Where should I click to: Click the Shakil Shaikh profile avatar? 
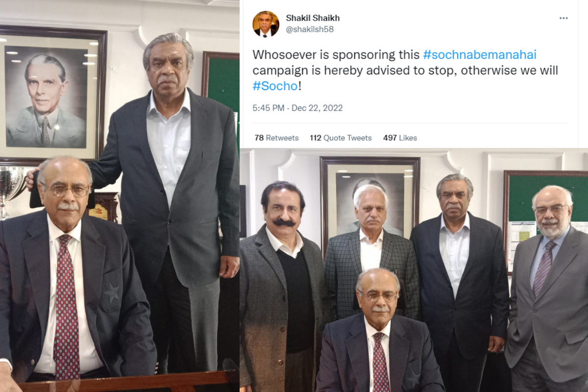(266, 24)
